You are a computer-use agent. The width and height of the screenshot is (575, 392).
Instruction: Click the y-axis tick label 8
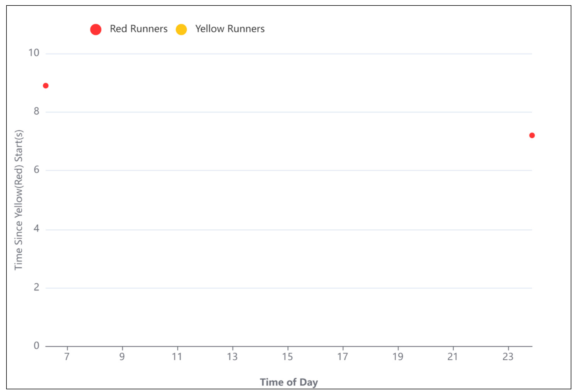pos(37,111)
